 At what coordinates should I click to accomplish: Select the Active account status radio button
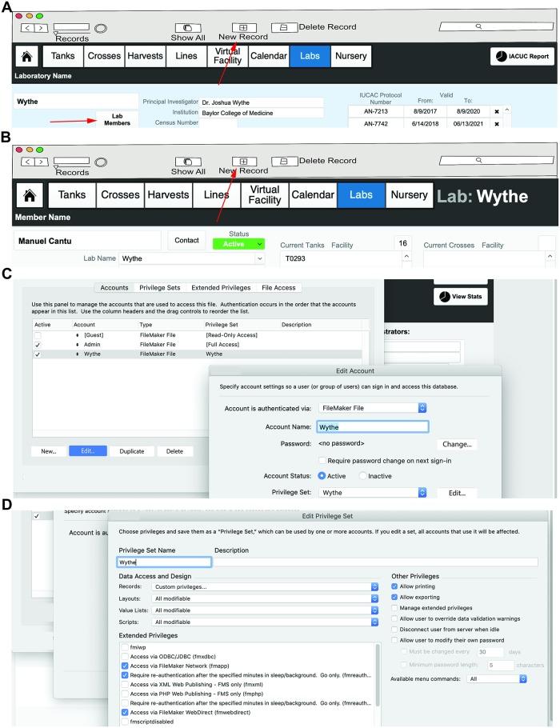pyautogui.click(x=322, y=476)
